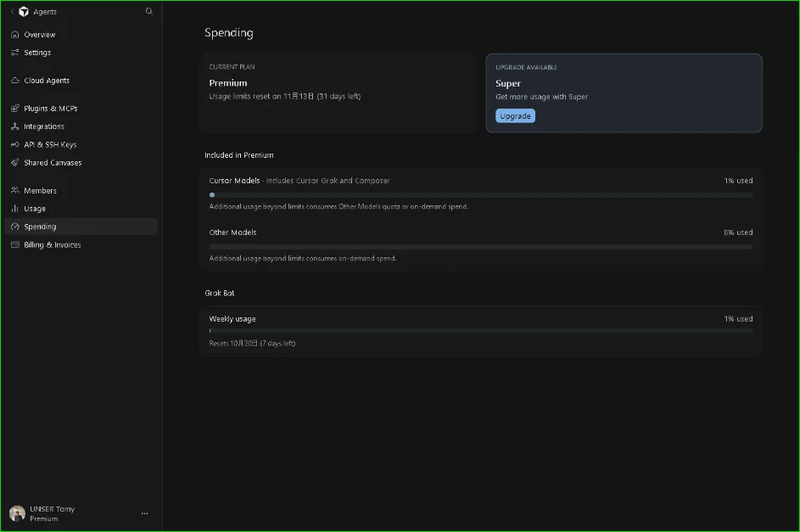Click the Overview home icon

coord(14,35)
